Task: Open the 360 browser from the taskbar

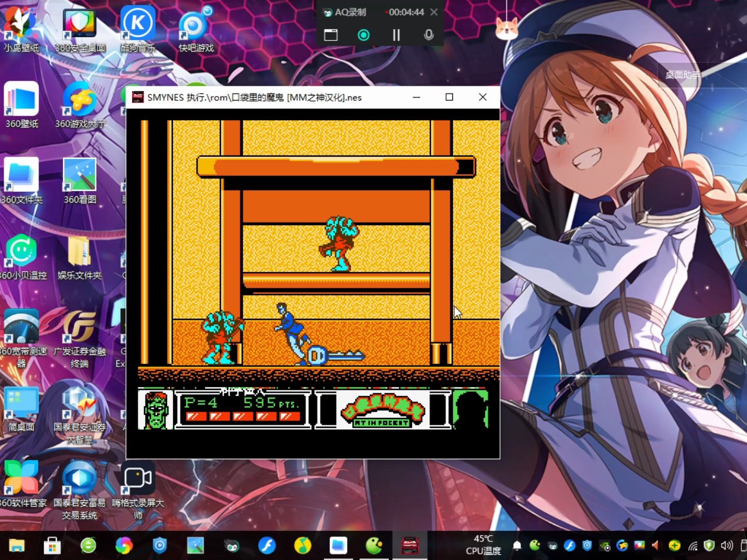Action: tap(88, 545)
